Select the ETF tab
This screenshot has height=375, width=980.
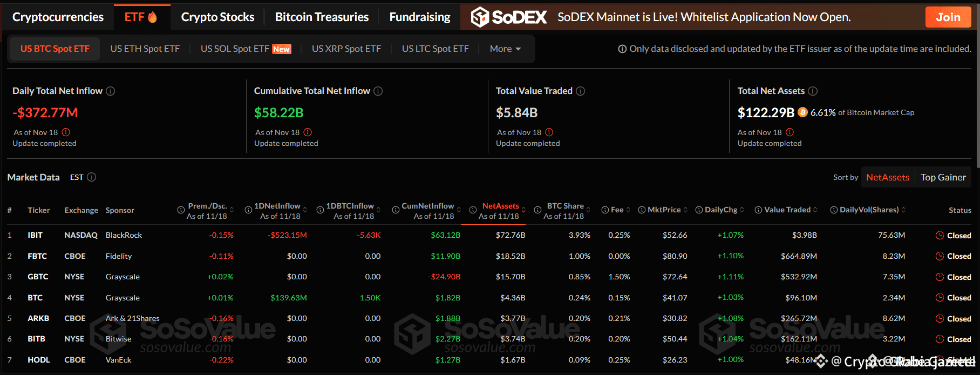[141, 17]
